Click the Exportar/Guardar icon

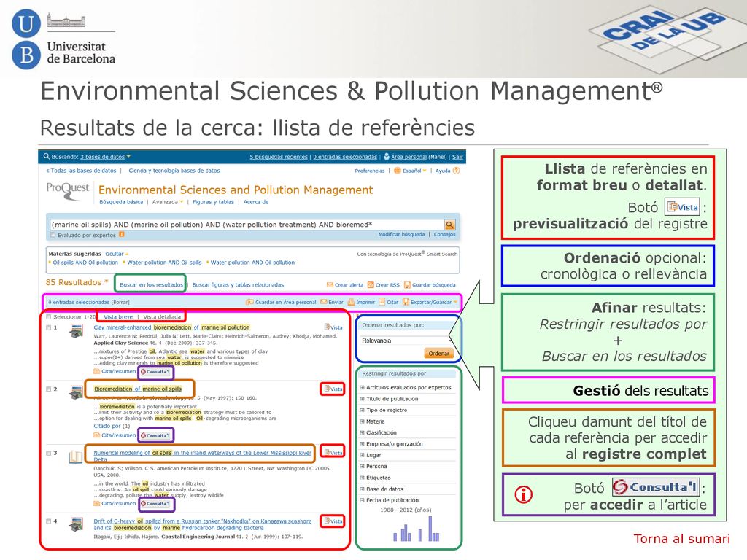click(x=406, y=302)
